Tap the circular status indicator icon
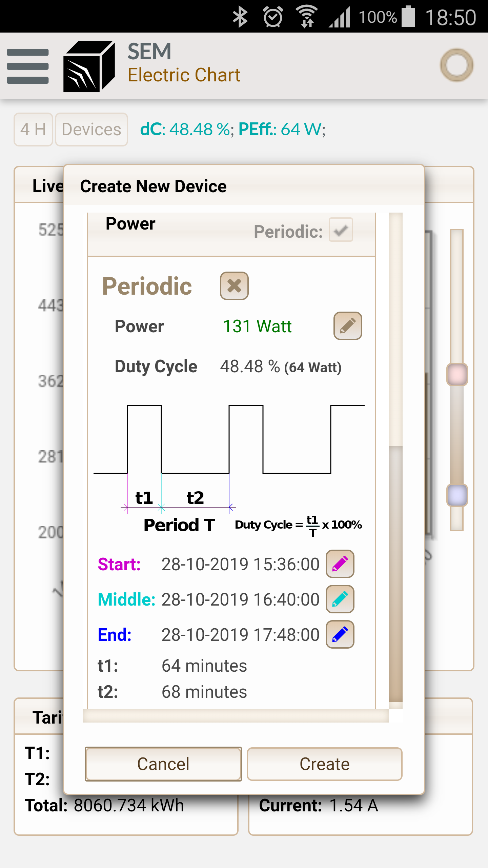 [x=456, y=65]
